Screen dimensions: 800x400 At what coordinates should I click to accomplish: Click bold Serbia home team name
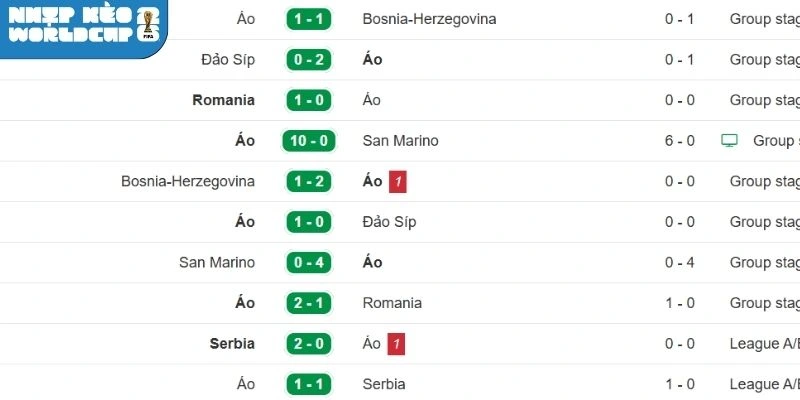coord(232,344)
